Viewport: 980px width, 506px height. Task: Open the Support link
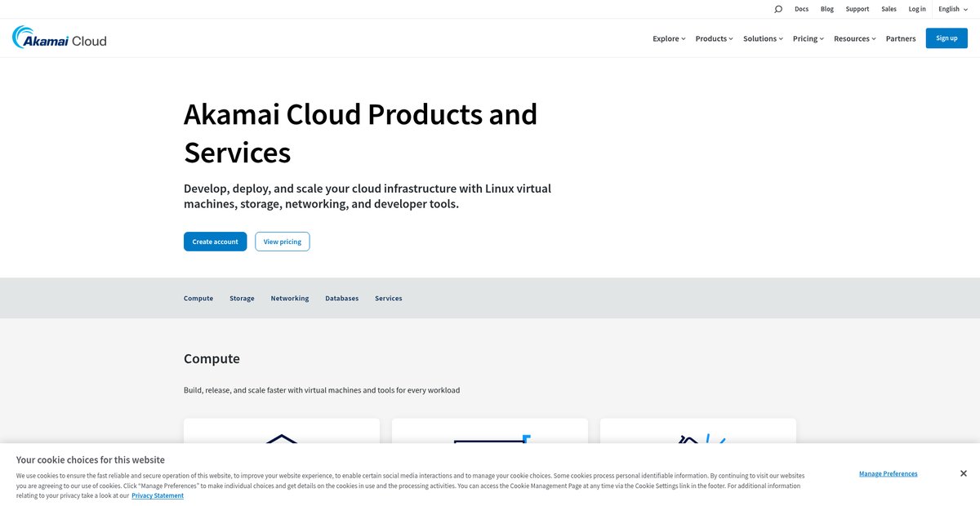(857, 9)
